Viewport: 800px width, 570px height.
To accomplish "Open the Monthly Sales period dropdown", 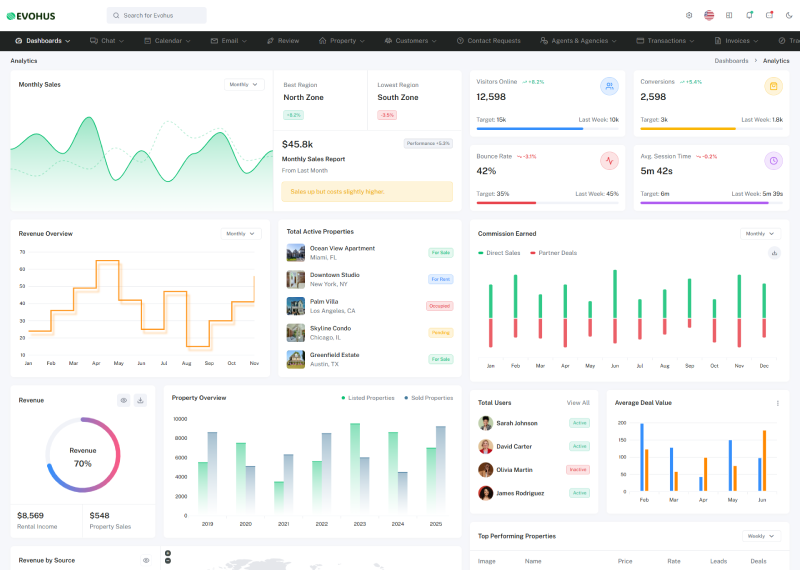I will tap(244, 85).
